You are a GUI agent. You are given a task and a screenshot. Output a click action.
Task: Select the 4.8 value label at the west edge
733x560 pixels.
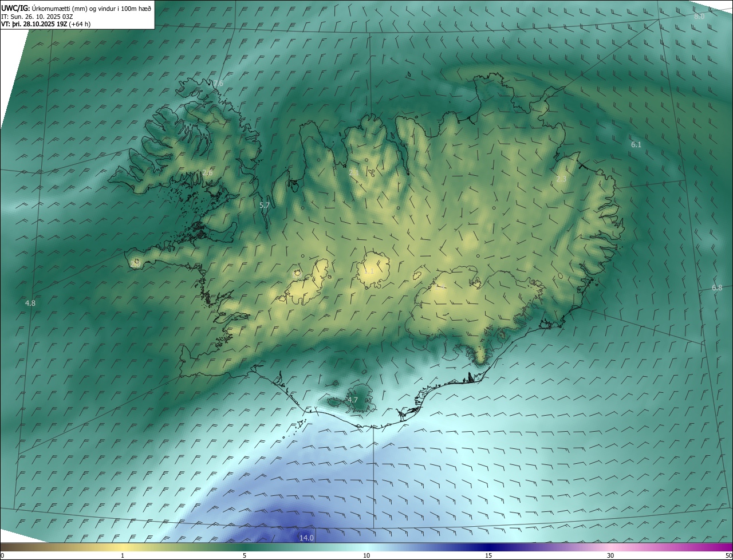click(x=30, y=303)
